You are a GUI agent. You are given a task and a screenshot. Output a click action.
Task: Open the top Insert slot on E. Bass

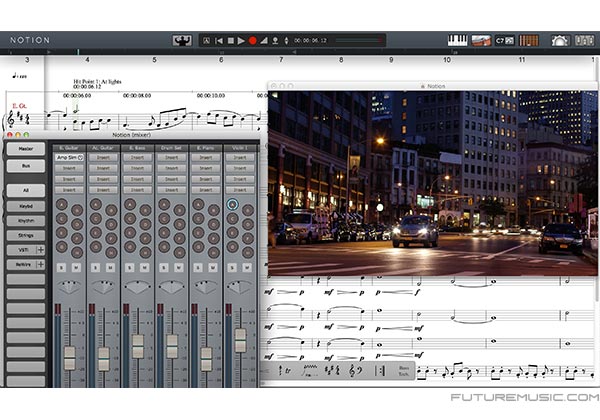pos(137,157)
